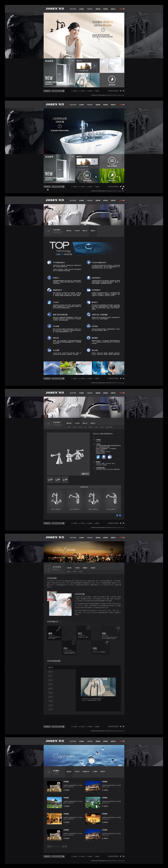Expand 产品分类 dropdown in About JODEN page footer

[47, 726]
